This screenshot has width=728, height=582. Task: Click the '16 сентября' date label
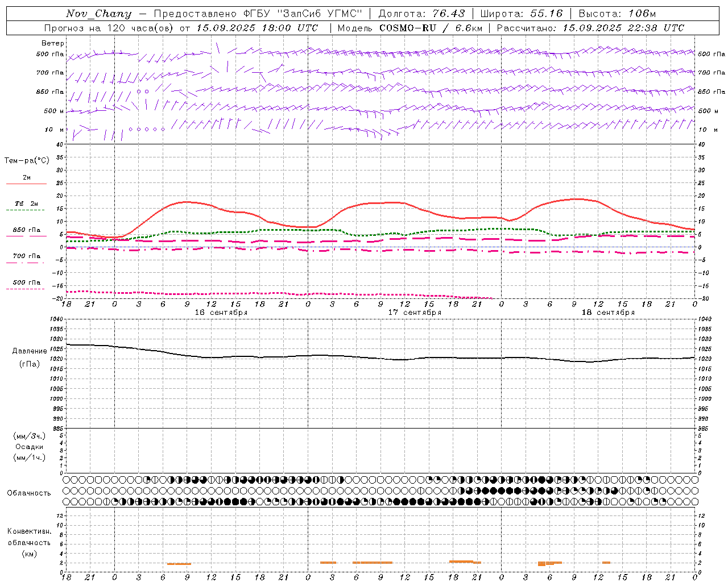point(221,313)
